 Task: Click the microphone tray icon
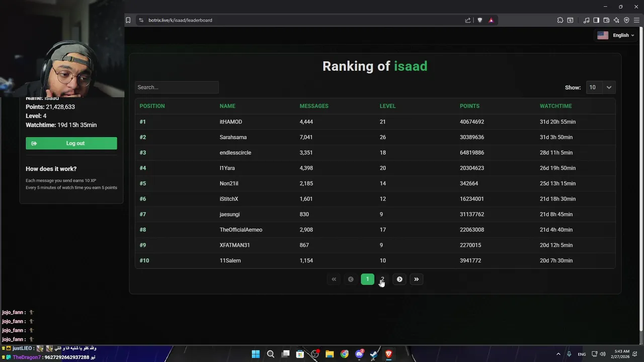(x=569, y=354)
